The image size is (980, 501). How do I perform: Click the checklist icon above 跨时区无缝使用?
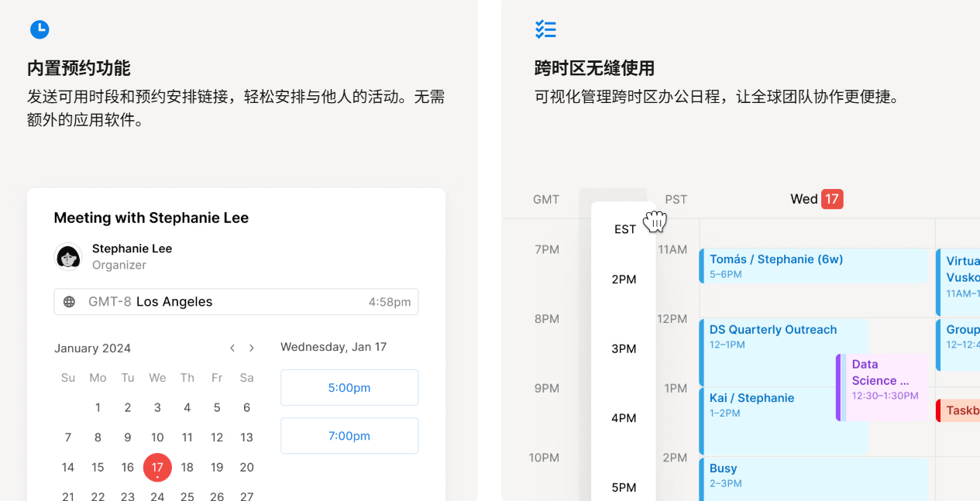pos(545,29)
